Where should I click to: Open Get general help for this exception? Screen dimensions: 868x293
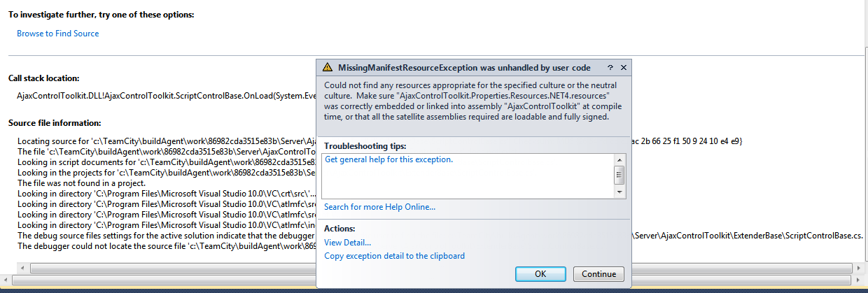pyautogui.click(x=389, y=159)
